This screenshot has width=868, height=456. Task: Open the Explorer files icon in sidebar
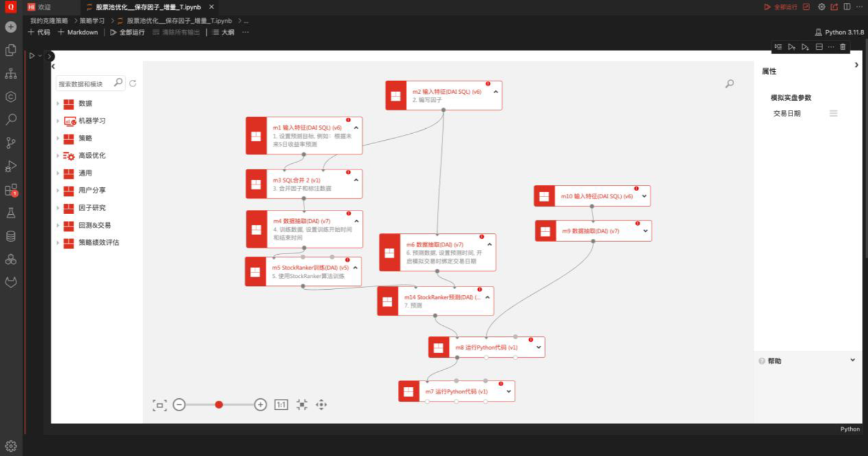click(x=10, y=50)
